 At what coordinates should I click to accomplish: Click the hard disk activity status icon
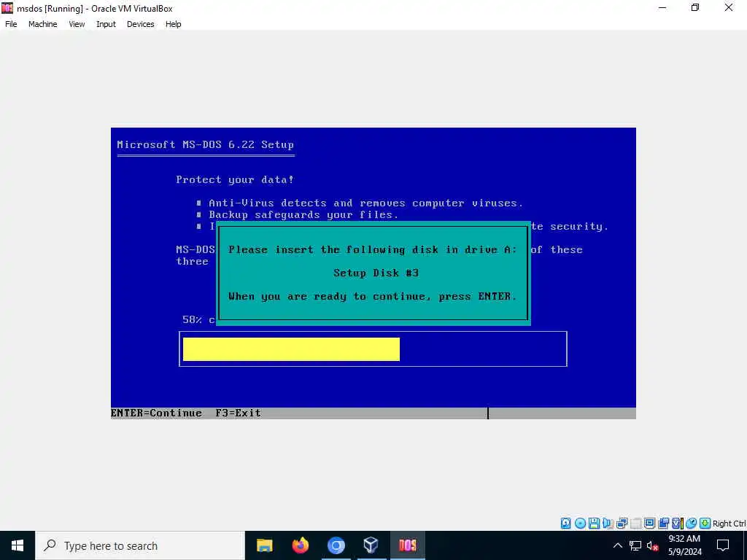click(565, 524)
